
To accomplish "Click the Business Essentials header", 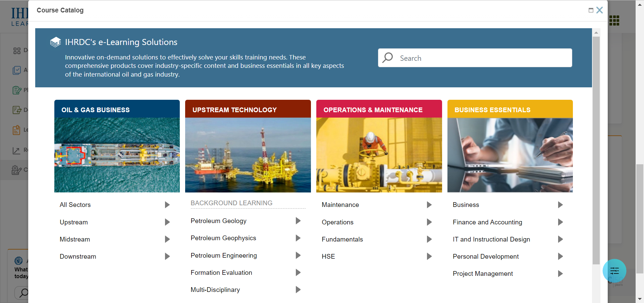I will (x=510, y=109).
